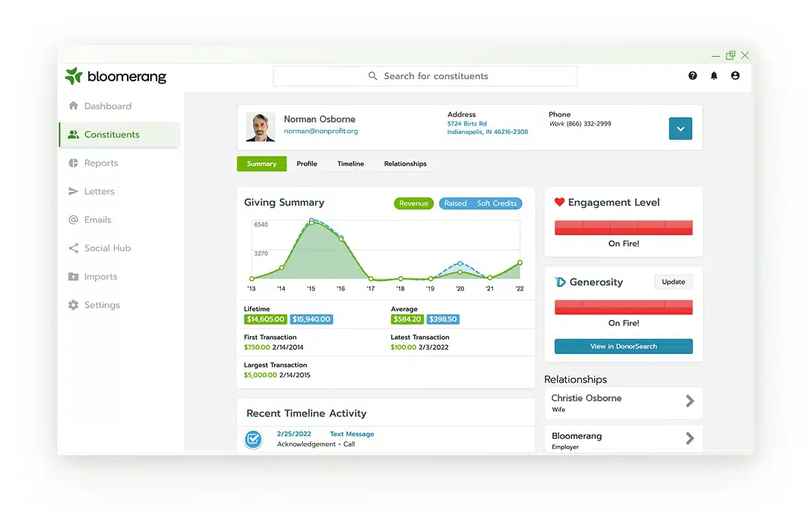Viewport: 812px width, 525px height.
Task: Switch to the Relationships tab
Action: click(x=405, y=163)
